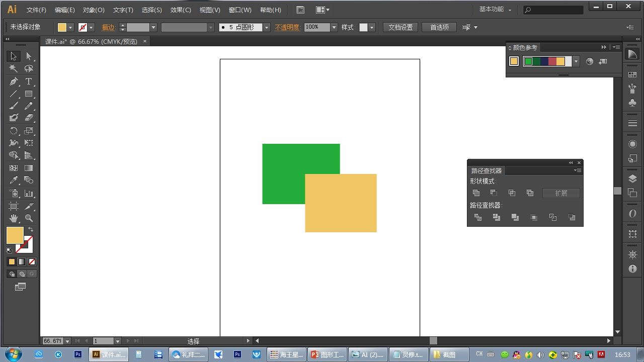644x362 pixels.
Task: Click the Outline pathfinder icon
Action: (553, 217)
